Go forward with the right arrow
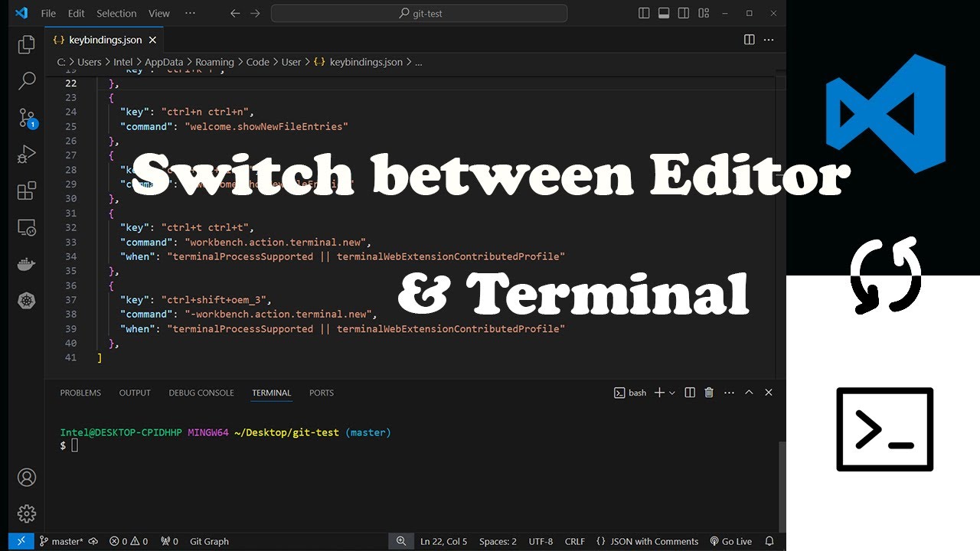This screenshot has height=551, width=980. [255, 13]
